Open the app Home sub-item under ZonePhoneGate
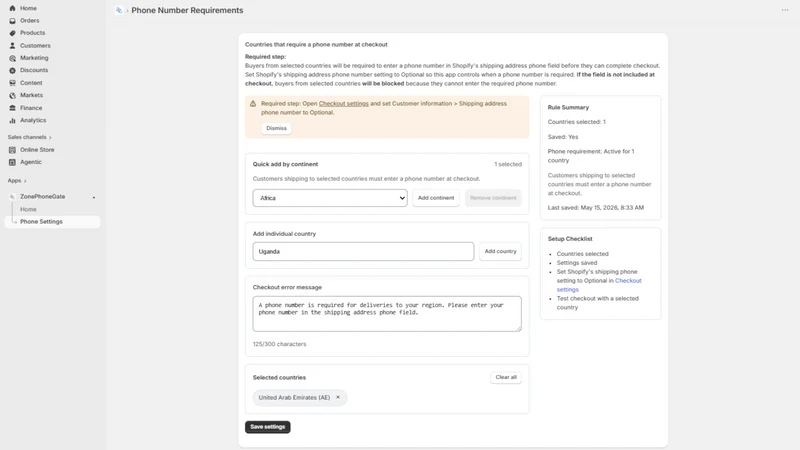Viewport: 800px width, 450px height. pyautogui.click(x=28, y=210)
